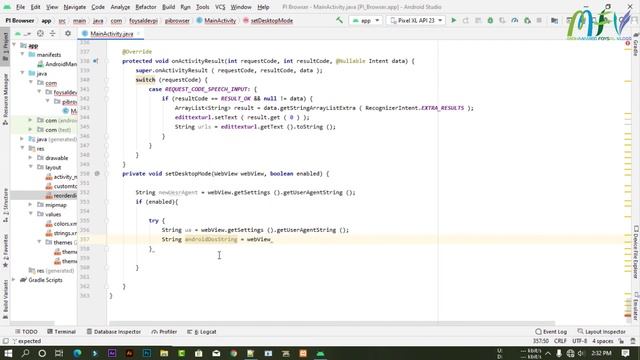Viewport: 640px width, 360px height.
Task: Expand the mipmap folder
Action: pos(31,205)
